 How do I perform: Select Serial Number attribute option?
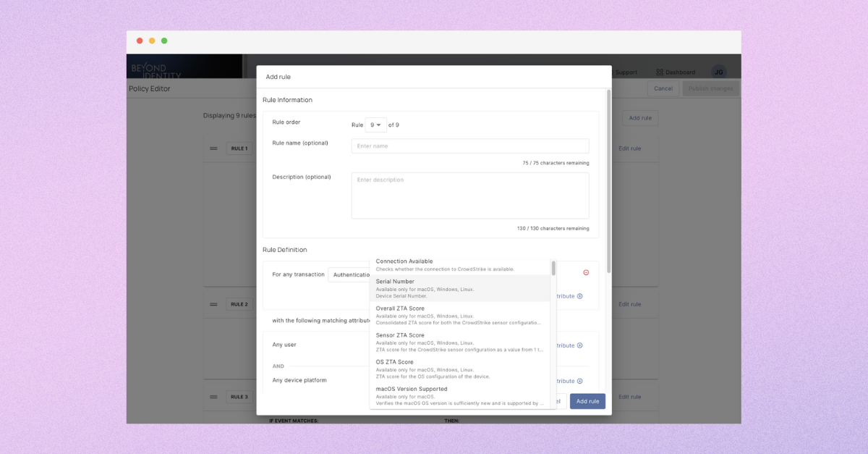coord(460,288)
